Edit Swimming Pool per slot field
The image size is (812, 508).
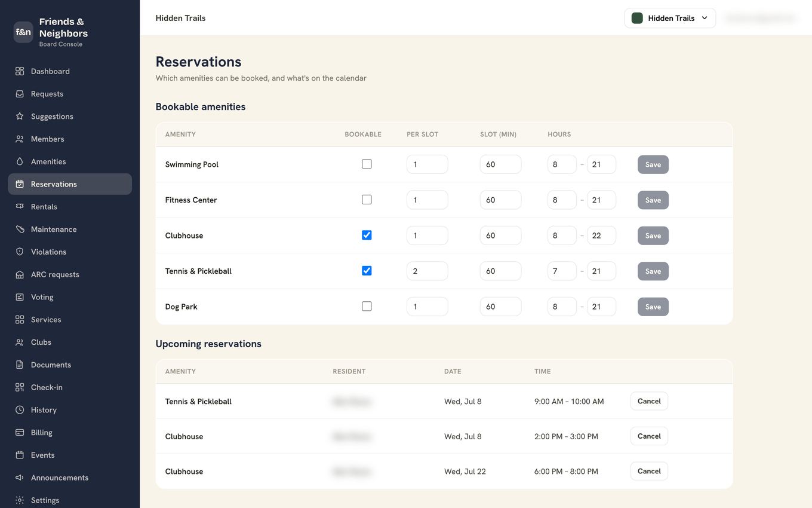(427, 164)
